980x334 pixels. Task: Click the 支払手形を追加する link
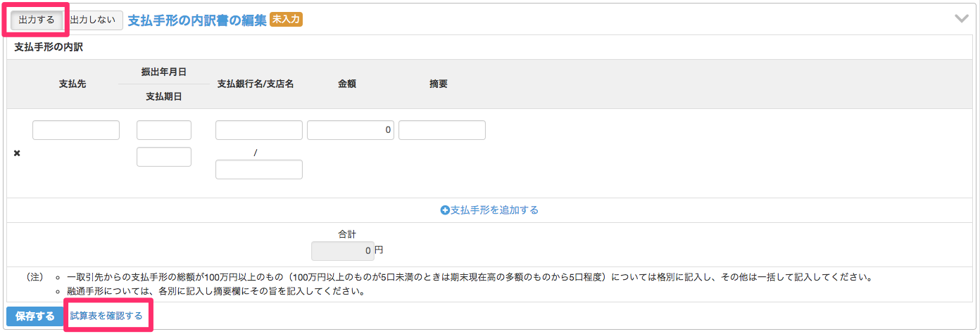494,210
